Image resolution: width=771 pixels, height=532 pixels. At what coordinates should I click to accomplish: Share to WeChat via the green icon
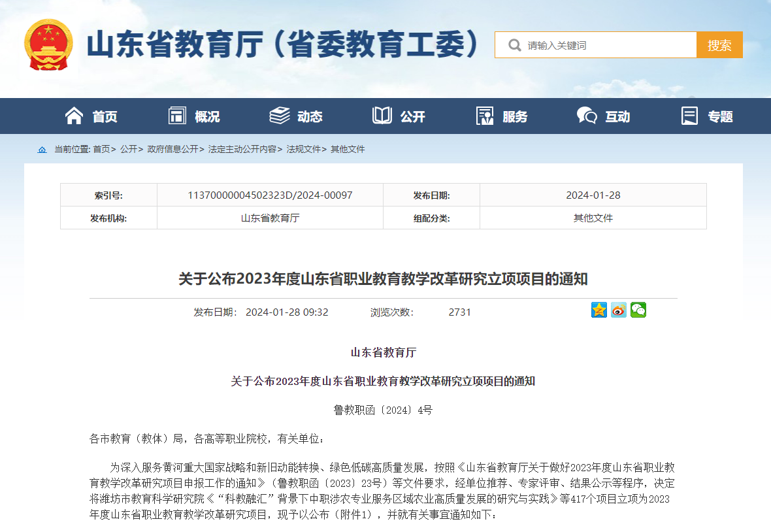(x=638, y=310)
